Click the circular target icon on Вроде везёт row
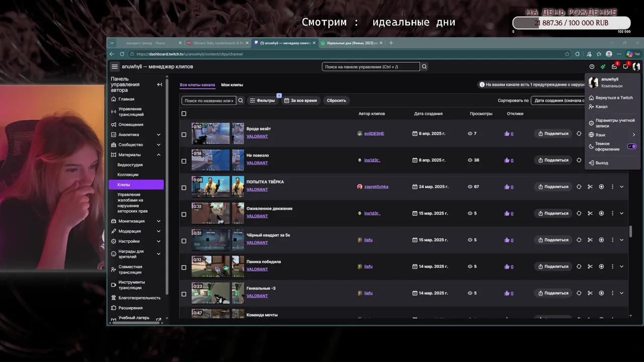 (x=579, y=134)
